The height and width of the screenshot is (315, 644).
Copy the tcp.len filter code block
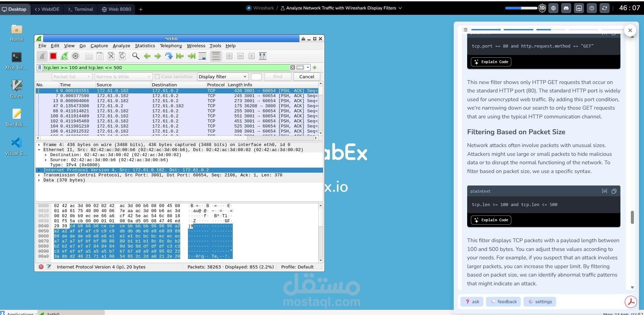pyautogui.click(x=614, y=191)
